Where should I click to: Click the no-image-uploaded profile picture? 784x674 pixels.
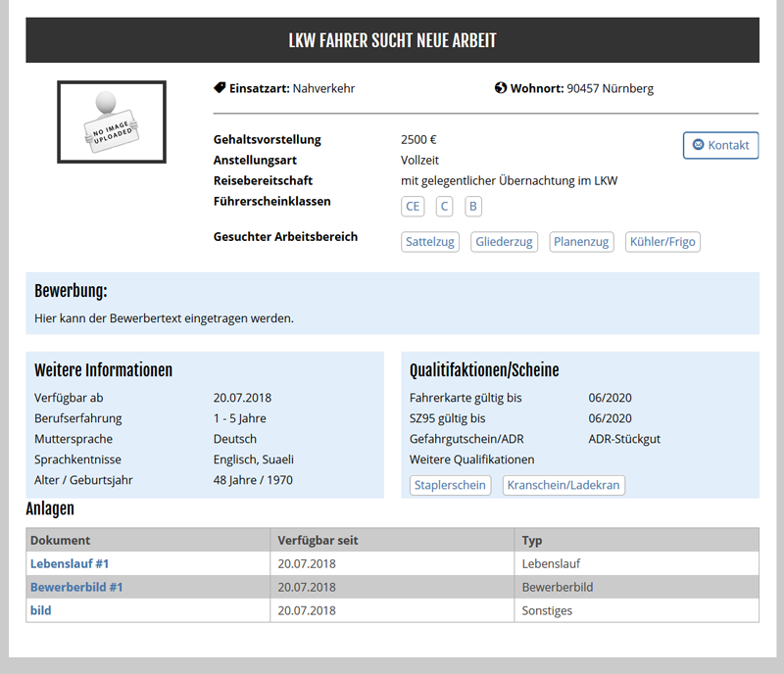tap(112, 122)
